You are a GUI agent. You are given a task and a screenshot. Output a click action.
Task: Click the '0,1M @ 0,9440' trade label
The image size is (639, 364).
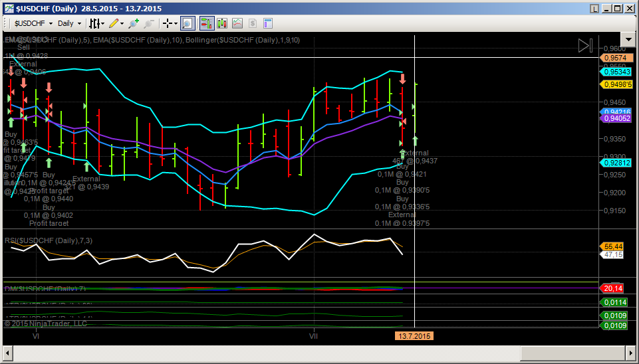point(49,199)
